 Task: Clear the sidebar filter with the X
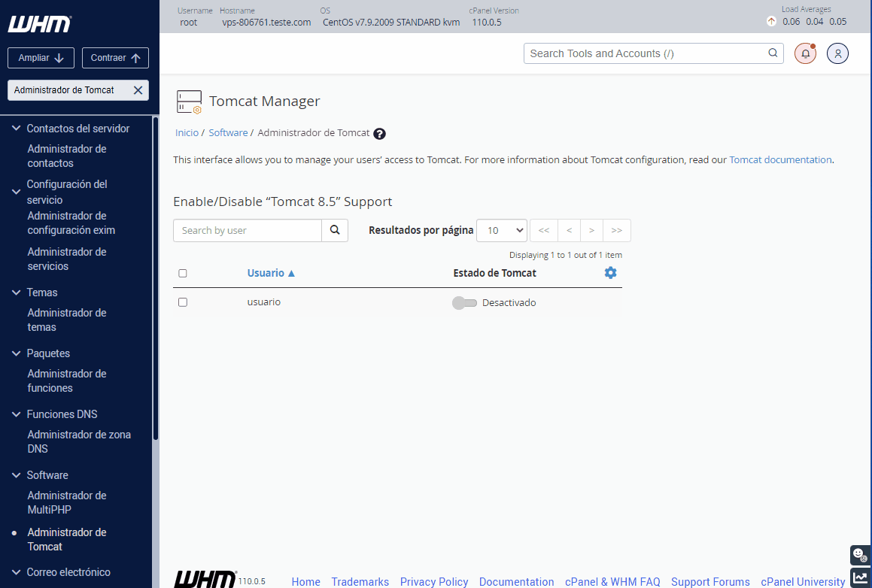[138, 90]
